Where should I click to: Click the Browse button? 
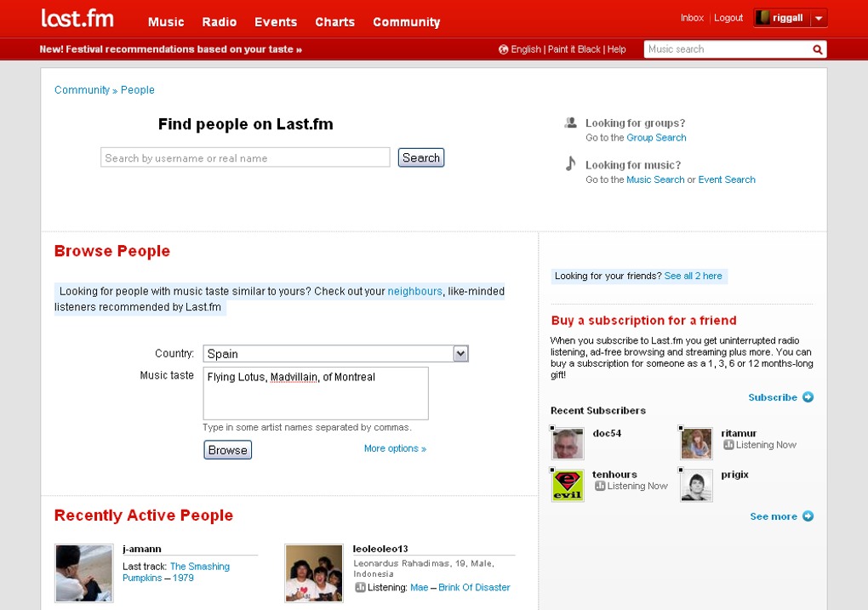pos(227,450)
